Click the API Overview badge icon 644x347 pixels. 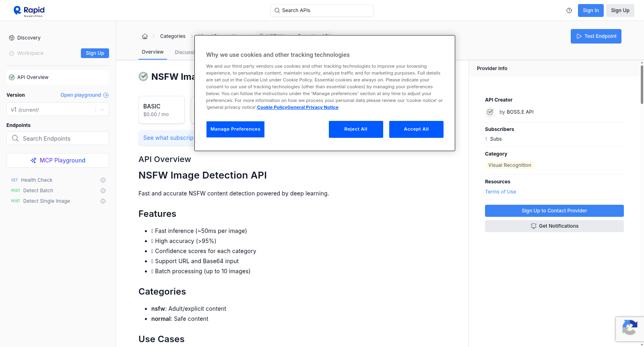click(x=12, y=77)
